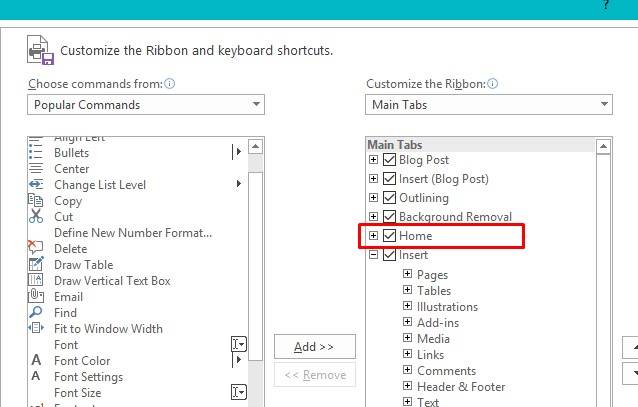Click the Font Settings letter icon
Image resolution: width=638 pixels, height=407 pixels.
tap(36, 376)
